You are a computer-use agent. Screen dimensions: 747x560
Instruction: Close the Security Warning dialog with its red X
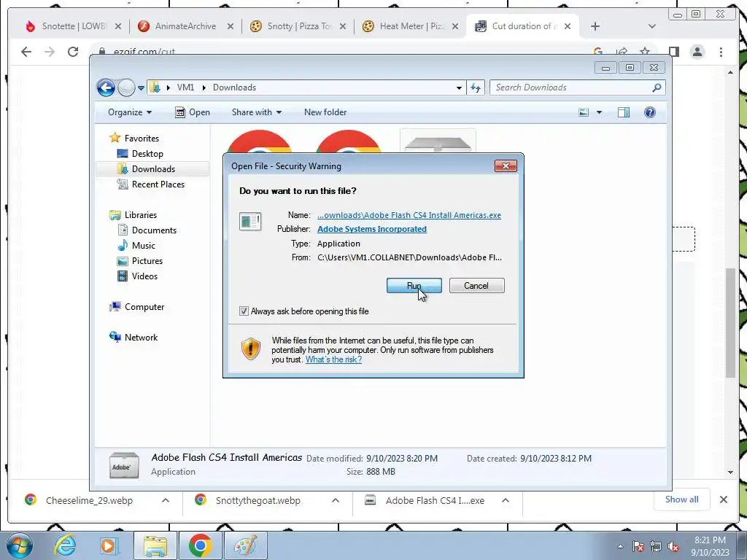506,166
